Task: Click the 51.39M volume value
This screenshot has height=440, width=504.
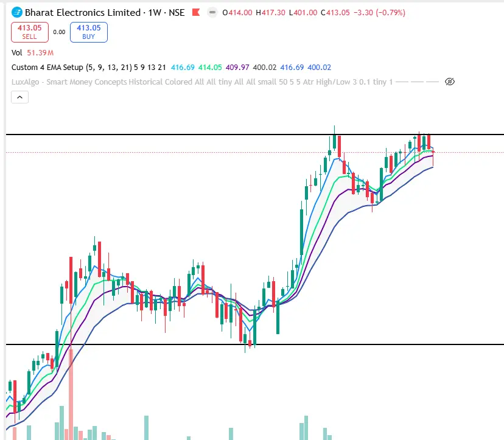Action: tap(39, 52)
